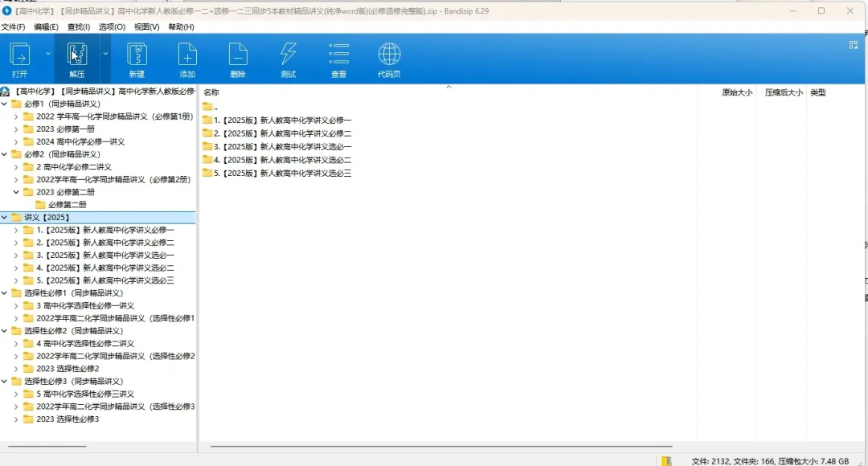The width and height of the screenshot is (868, 466).
Task: Click the tree panel horizontal scrollbar
Action: tap(47, 446)
